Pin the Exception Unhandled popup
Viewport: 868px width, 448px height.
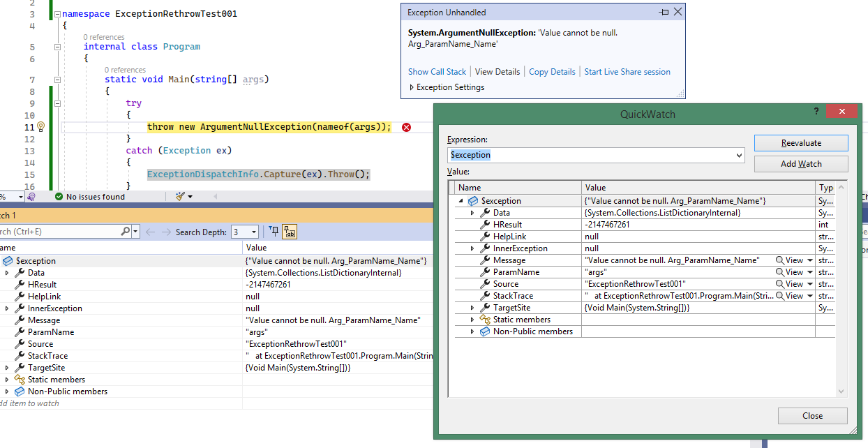pos(664,12)
